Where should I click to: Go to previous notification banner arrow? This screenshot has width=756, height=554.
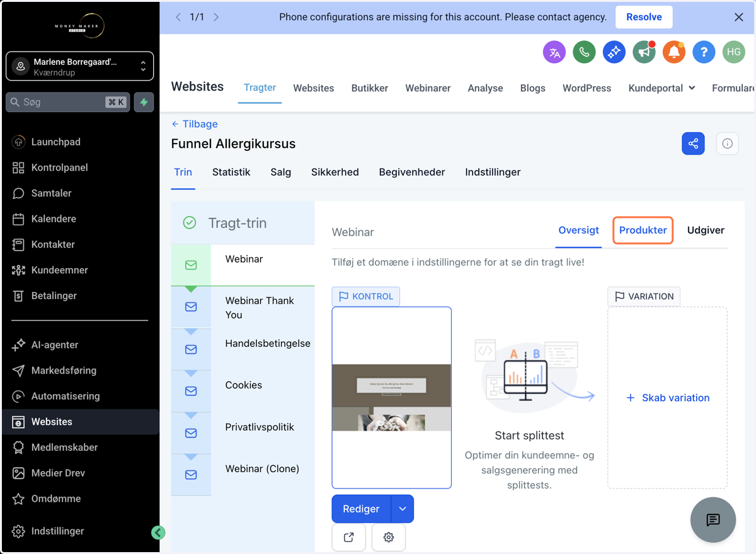pos(178,17)
